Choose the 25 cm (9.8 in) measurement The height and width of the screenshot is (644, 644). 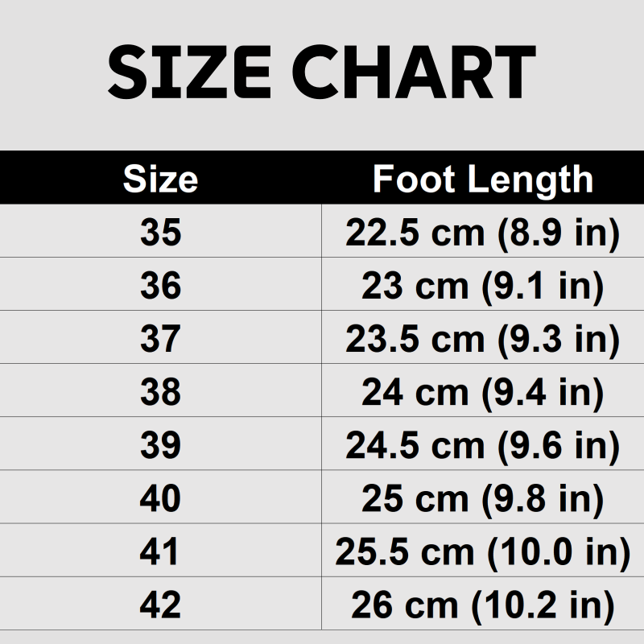tap(482, 498)
